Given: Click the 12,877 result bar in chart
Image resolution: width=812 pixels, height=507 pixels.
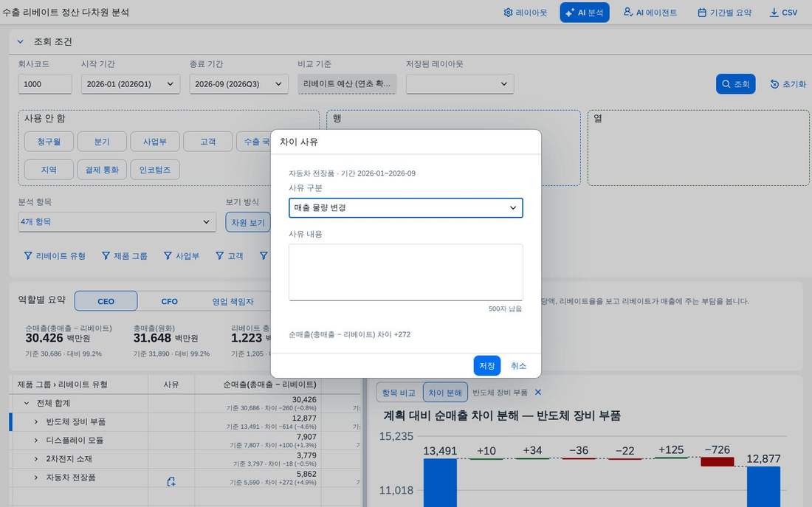Looking at the screenshot, I should [x=763, y=487].
